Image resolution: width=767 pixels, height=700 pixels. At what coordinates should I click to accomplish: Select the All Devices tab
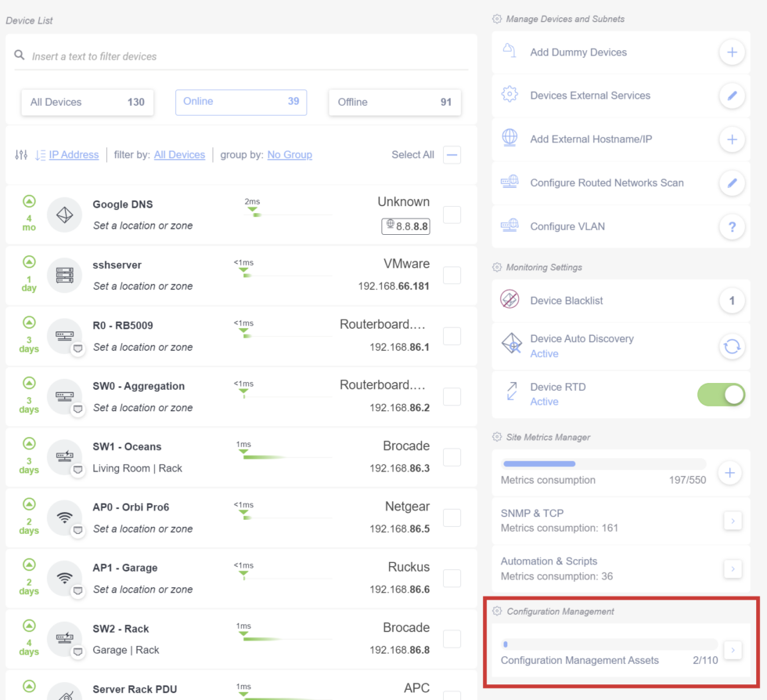coord(87,102)
